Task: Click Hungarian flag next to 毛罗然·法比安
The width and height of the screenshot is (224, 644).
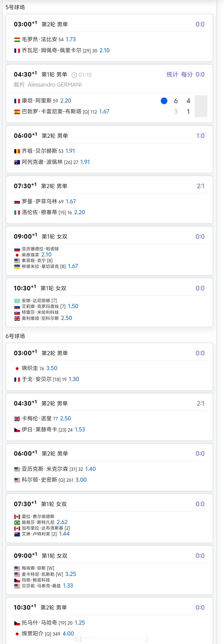Action: pos(17,39)
